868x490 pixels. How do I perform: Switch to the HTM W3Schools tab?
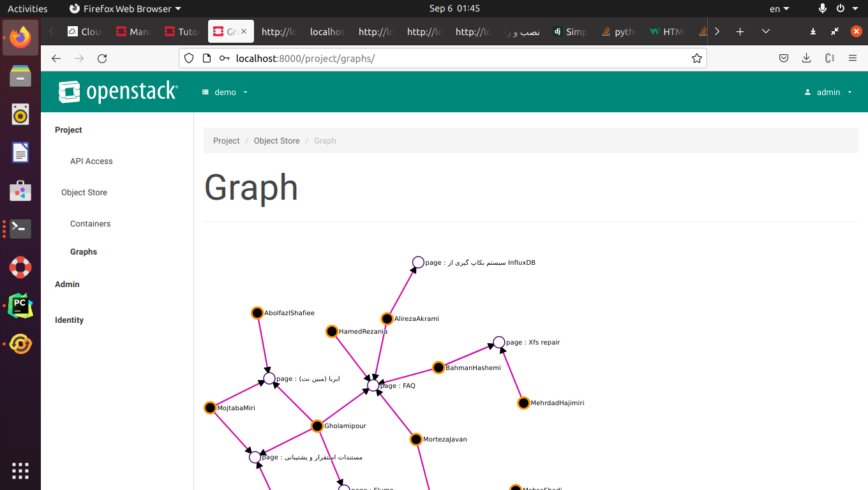tap(667, 31)
